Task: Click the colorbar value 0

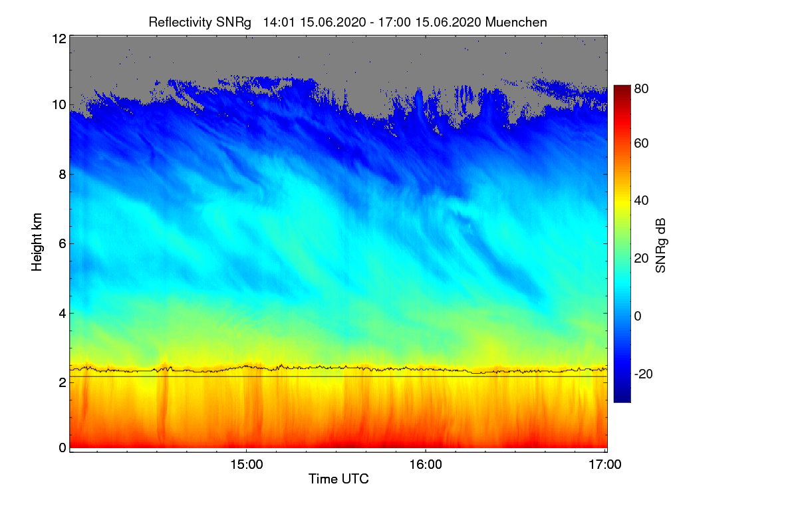Action: click(x=638, y=316)
